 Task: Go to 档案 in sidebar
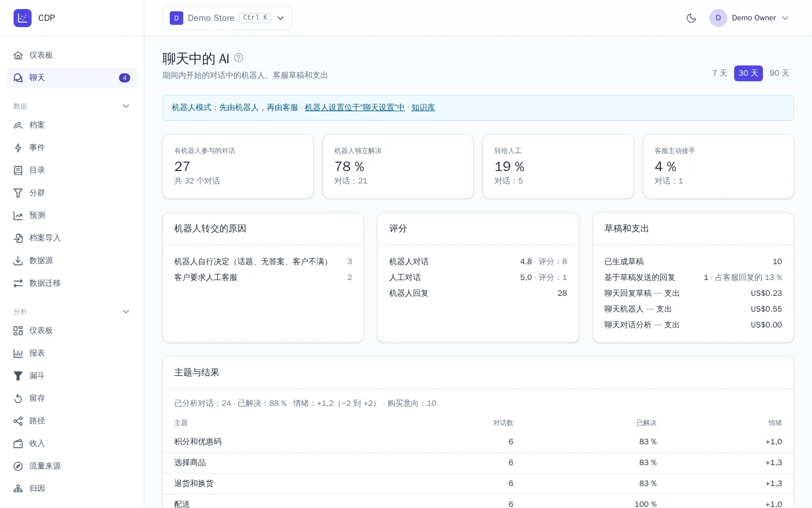(72, 125)
